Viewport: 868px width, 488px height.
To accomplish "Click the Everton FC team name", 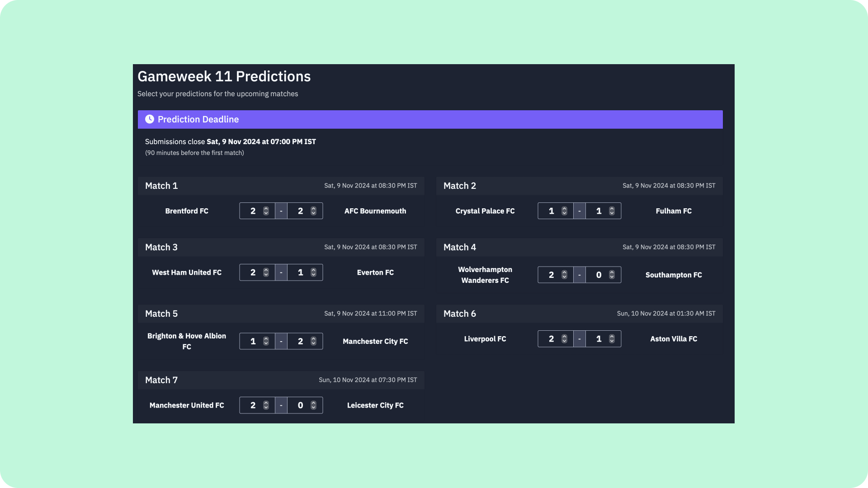I will (x=375, y=272).
